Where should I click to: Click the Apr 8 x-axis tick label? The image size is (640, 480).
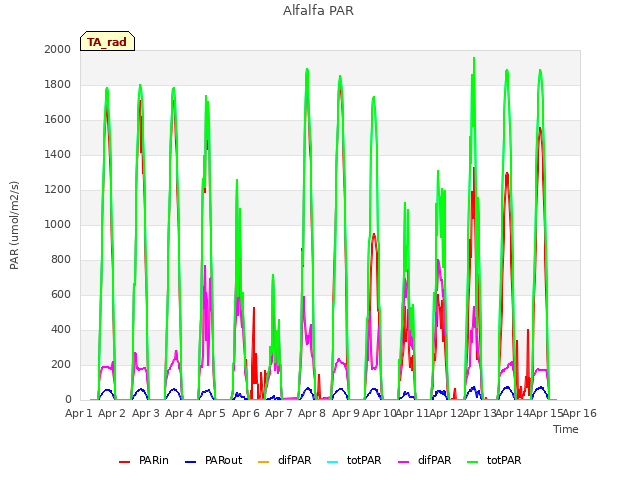tap(312, 413)
